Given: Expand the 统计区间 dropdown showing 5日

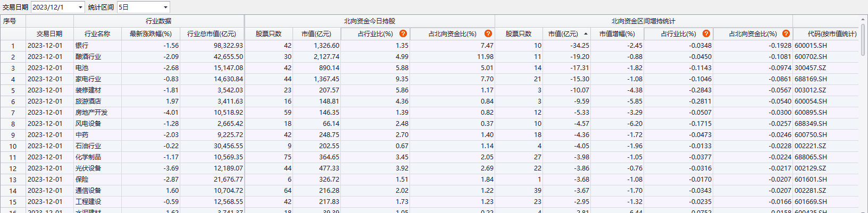Looking at the screenshot, I should click(165, 7).
